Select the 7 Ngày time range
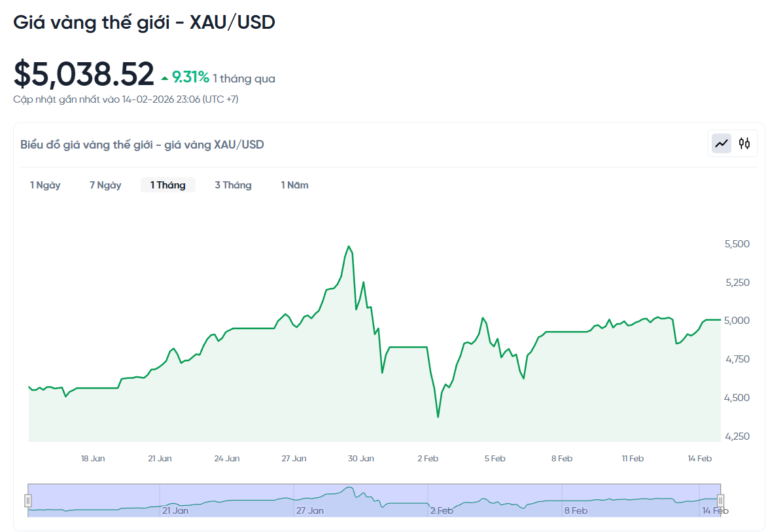766x532 pixels. pos(105,185)
